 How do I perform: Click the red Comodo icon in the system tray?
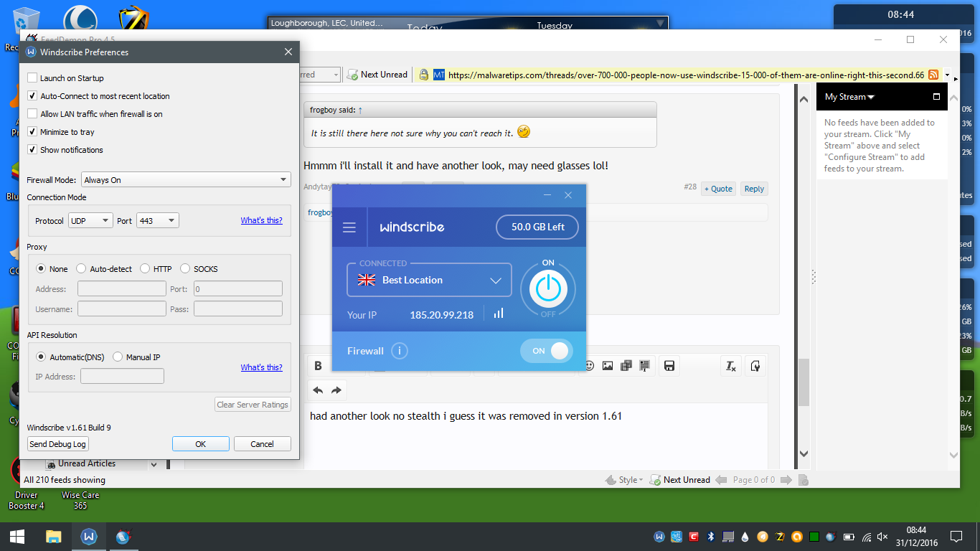click(694, 536)
